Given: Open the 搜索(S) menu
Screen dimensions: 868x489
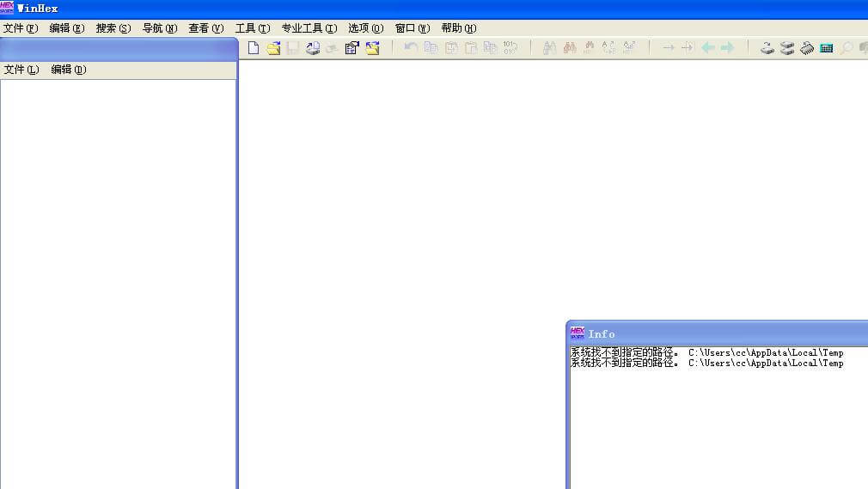Looking at the screenshot, I should [113, 28].
